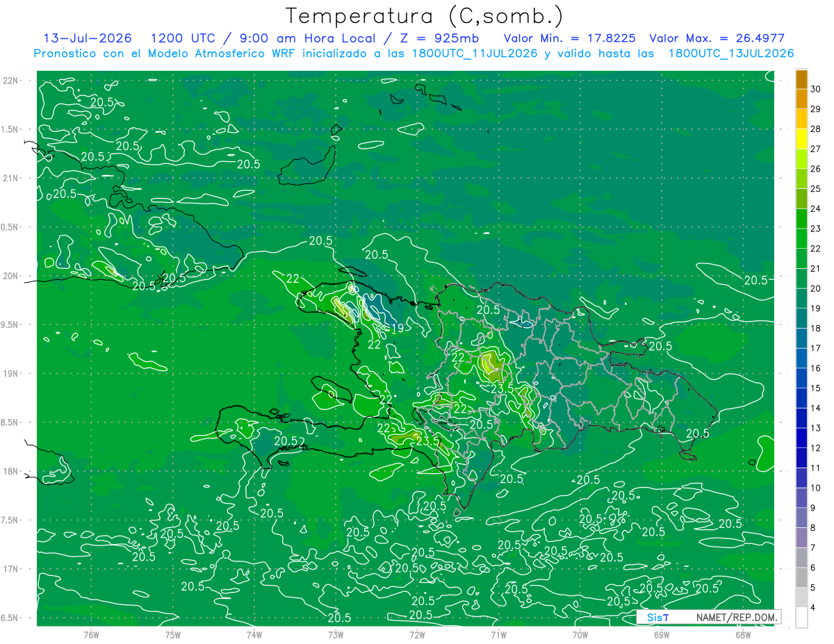Click the orange-brown swatch beside 30 on the color bar
Viewport: 834px width, 644px height.
pos(801,80)
